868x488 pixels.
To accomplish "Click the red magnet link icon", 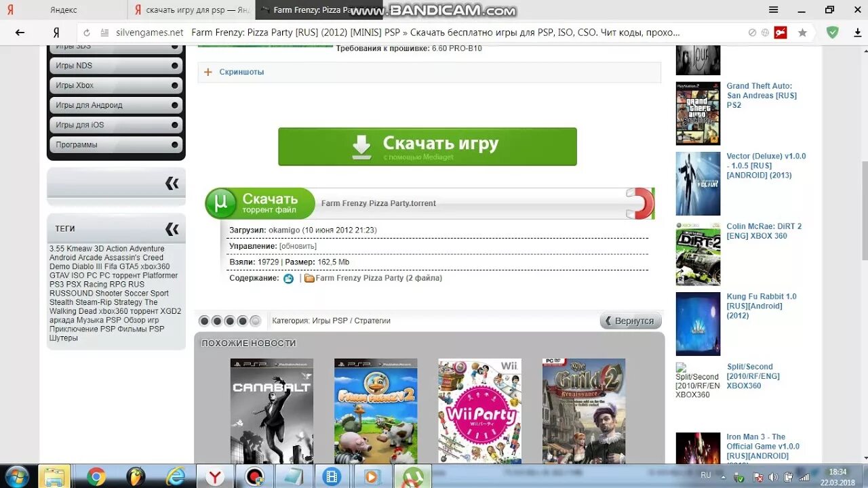I will tap(639, 203).
